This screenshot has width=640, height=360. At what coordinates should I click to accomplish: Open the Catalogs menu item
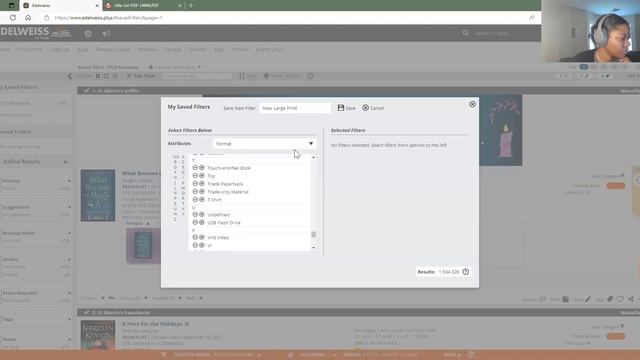point(59,49)
